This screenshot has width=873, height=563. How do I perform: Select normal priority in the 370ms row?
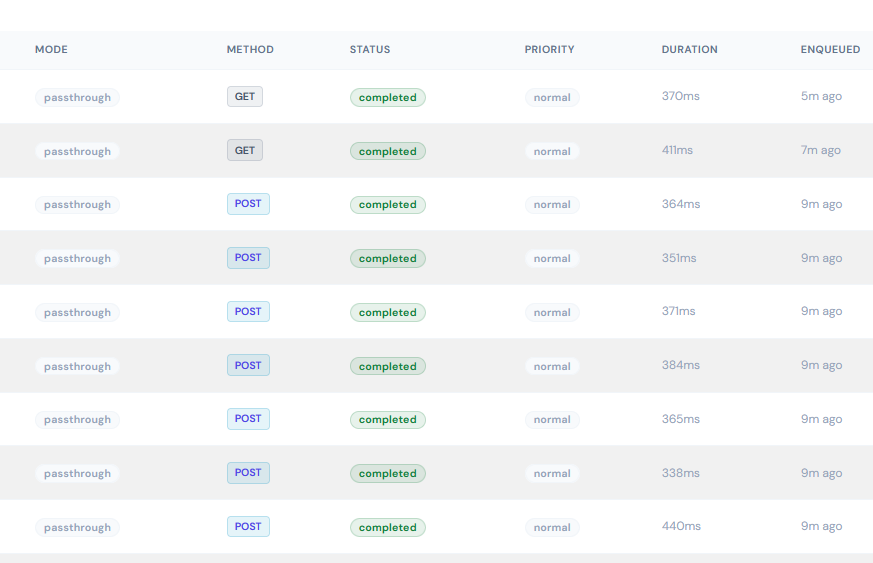[552, 97]
